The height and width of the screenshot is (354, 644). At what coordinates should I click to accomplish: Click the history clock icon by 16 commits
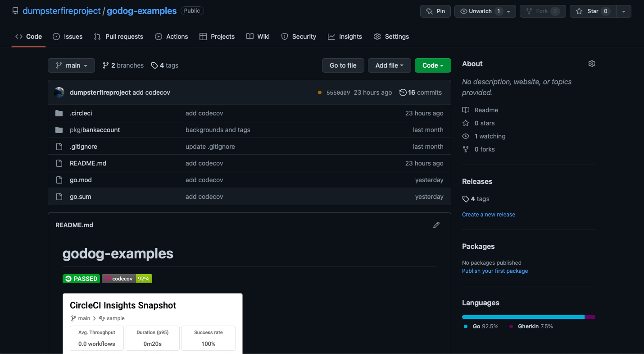[x=403, y=92]
